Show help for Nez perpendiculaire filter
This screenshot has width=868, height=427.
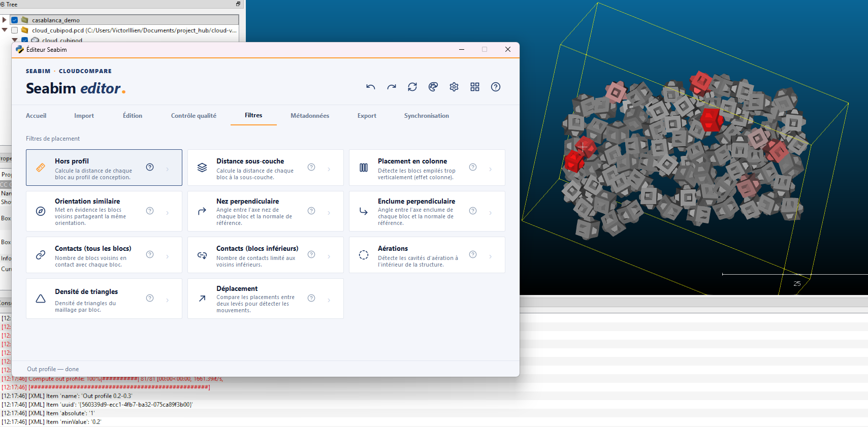(311, 211)
